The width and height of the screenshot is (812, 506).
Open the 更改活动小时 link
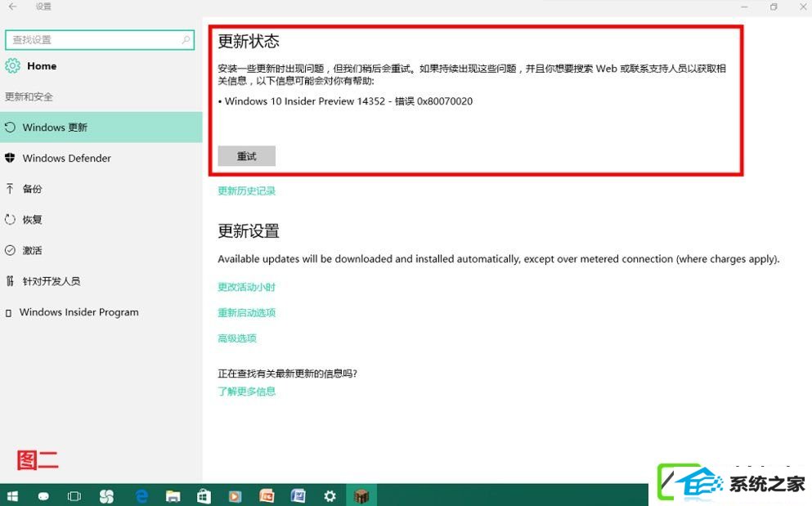click(246, 287)
